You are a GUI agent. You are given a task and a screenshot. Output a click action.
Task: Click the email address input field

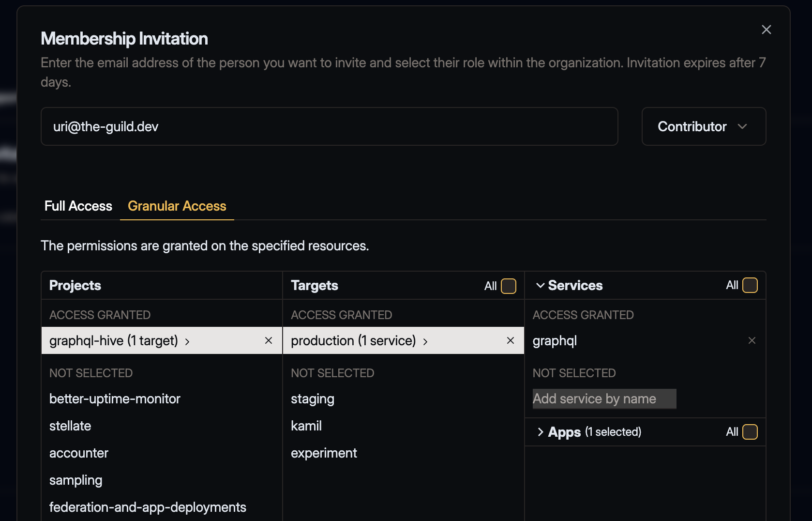(x=329, y=126)
